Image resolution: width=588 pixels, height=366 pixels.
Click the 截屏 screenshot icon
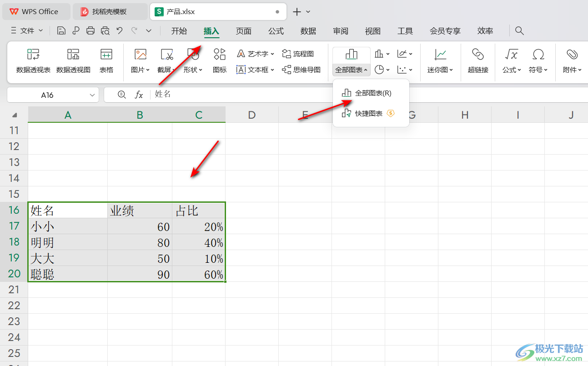click(x=167, y=55)
